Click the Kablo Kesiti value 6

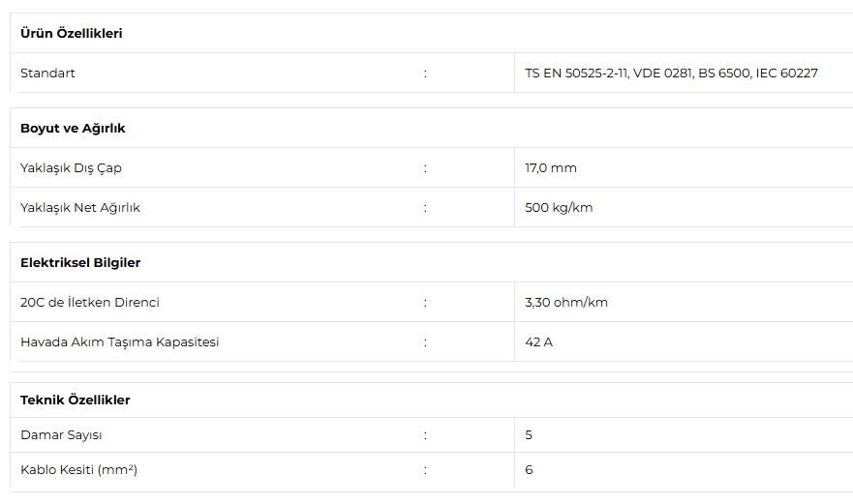click(x=529, y=470)
